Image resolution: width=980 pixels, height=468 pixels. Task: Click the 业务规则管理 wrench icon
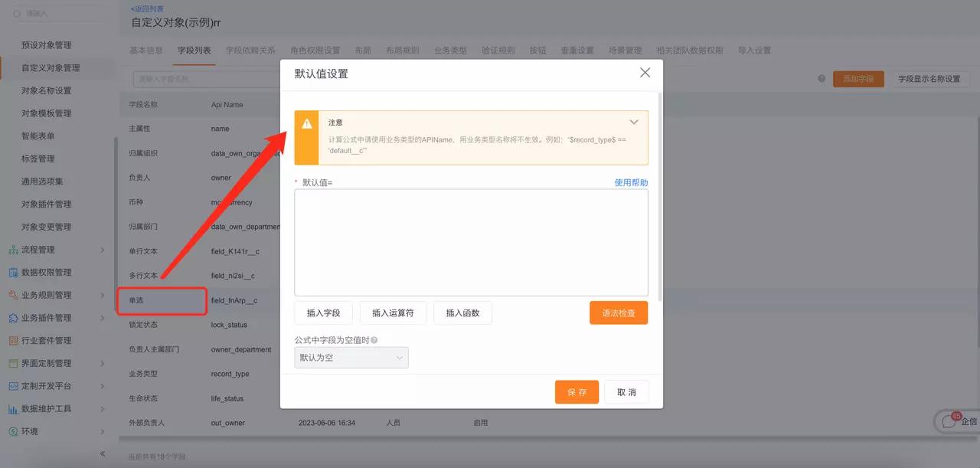tap(14, 295)
